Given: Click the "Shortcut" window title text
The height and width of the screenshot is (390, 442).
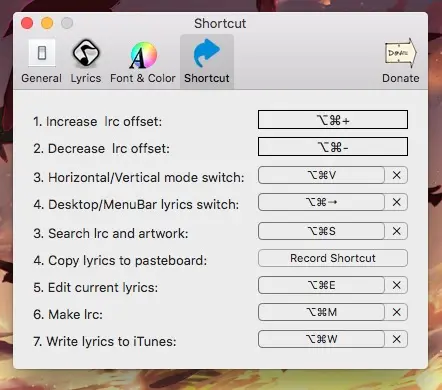Looking at the screenshot, I should pyautogui.click(x=220, y=23).
